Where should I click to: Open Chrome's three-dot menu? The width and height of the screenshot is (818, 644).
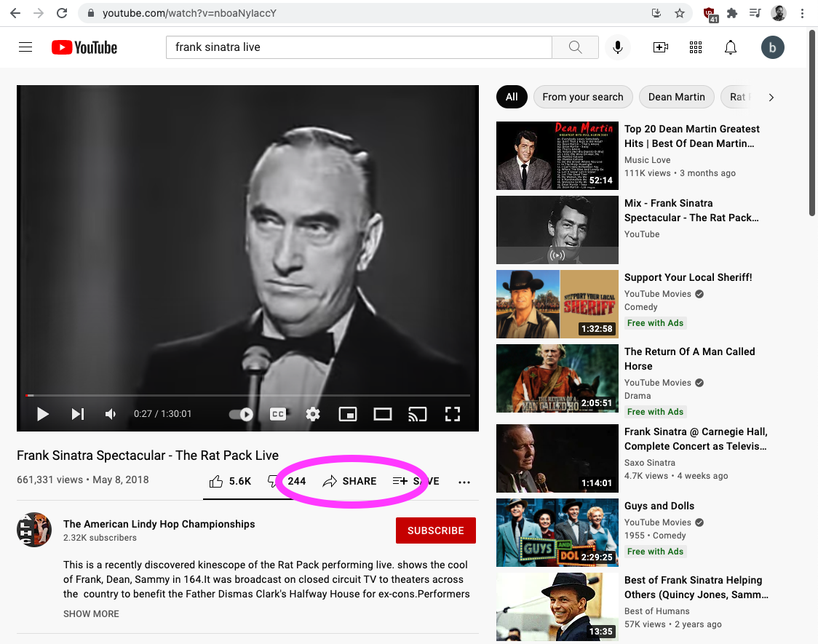point(802,13)
